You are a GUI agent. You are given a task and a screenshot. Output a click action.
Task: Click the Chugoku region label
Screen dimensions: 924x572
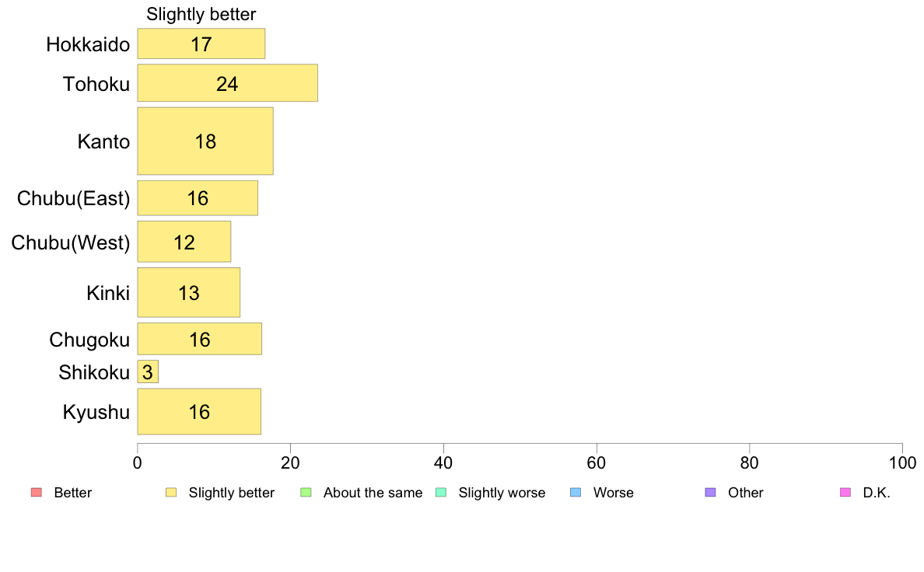click(89, 340)
